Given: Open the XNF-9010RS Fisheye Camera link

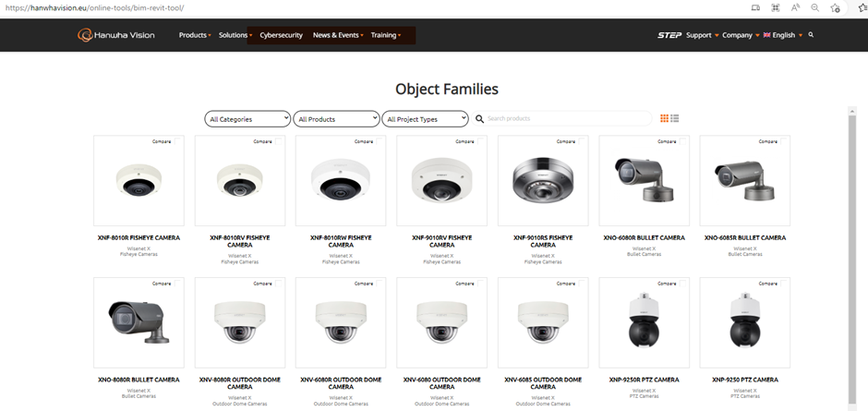Looking at the screenshot, I should point(542,241).
